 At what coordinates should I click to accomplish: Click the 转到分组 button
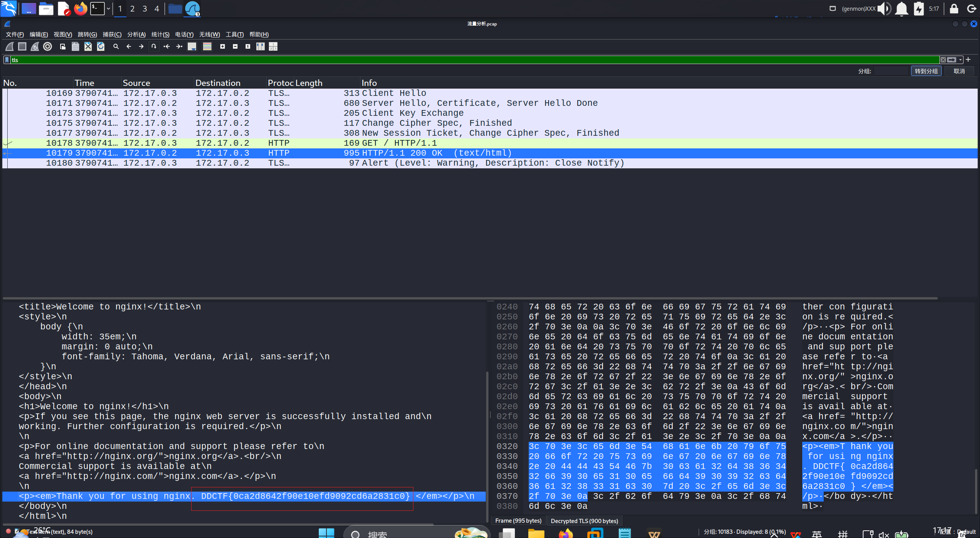926,71
